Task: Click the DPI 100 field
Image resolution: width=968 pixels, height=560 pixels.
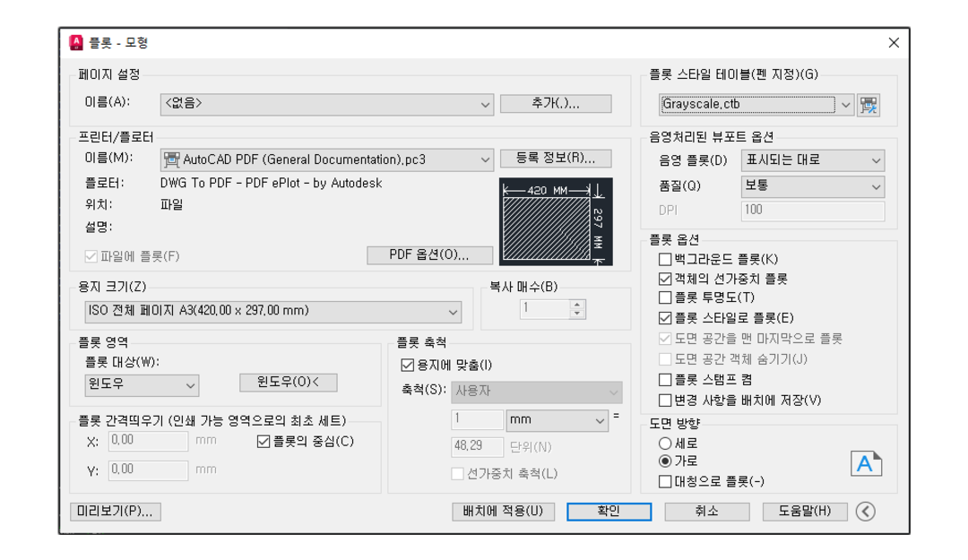Action: (812, 211)
